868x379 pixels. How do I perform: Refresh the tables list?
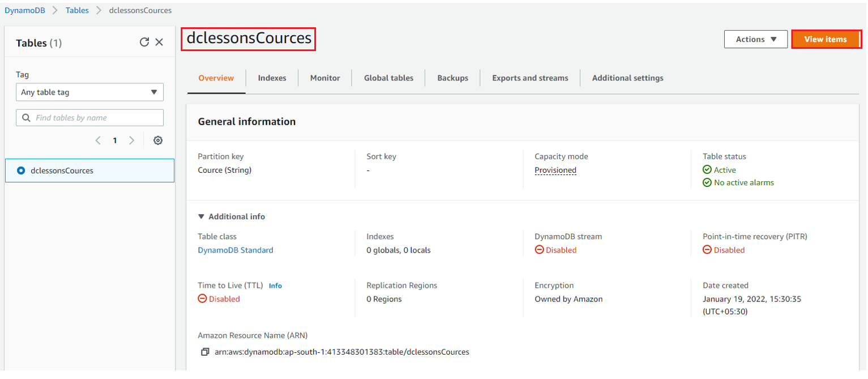point(144,42)
